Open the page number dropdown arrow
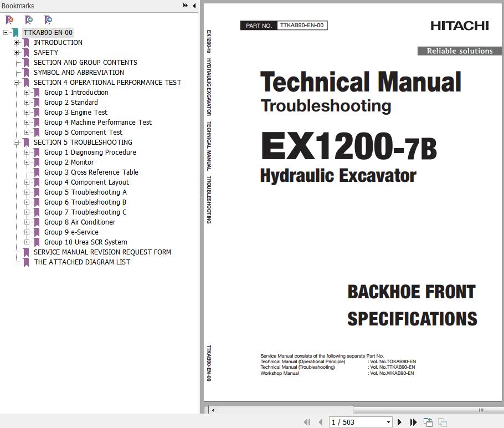 (x=388, y=422)
